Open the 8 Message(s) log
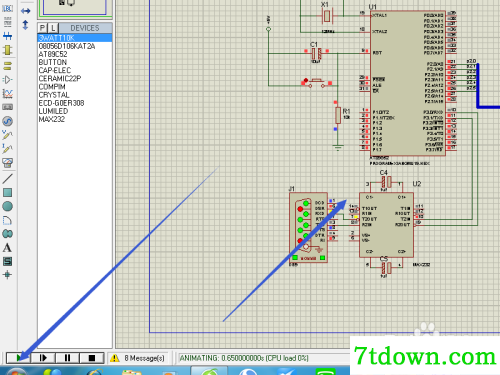The image size is (500, 375). pyautogui.click(x=144, y=358)
